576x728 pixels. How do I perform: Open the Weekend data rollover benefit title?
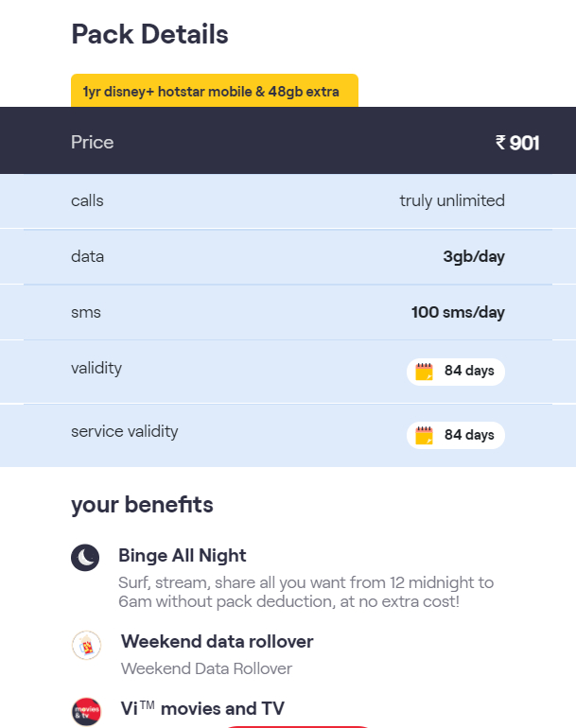click(x=217, y=641)
